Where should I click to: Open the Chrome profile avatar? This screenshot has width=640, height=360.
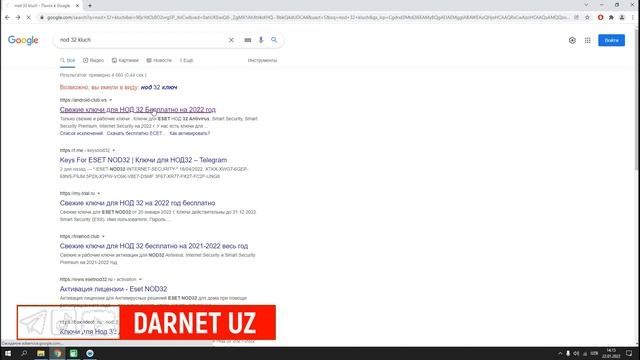coord(622,18)
